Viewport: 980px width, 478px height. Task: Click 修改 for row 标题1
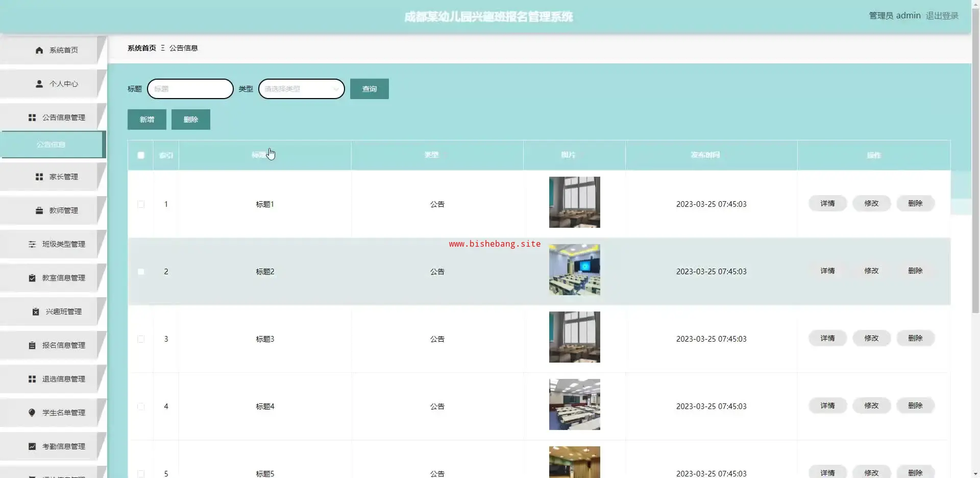tap(872, 203)
